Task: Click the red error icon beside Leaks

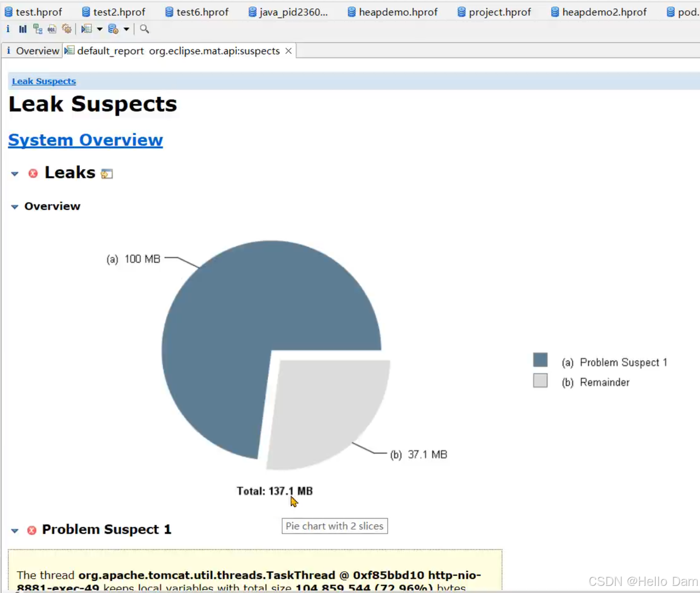Action: coord(33,173)
